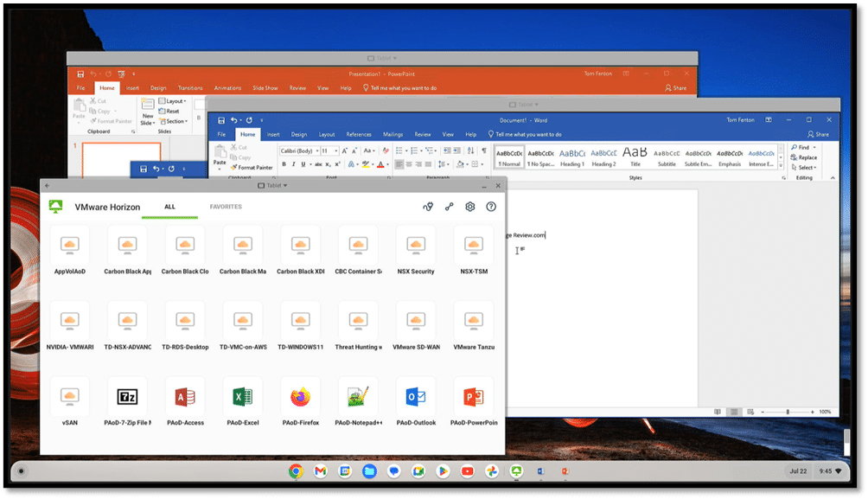Open PAoD-Access in Horizon

[x=185, y=401]
